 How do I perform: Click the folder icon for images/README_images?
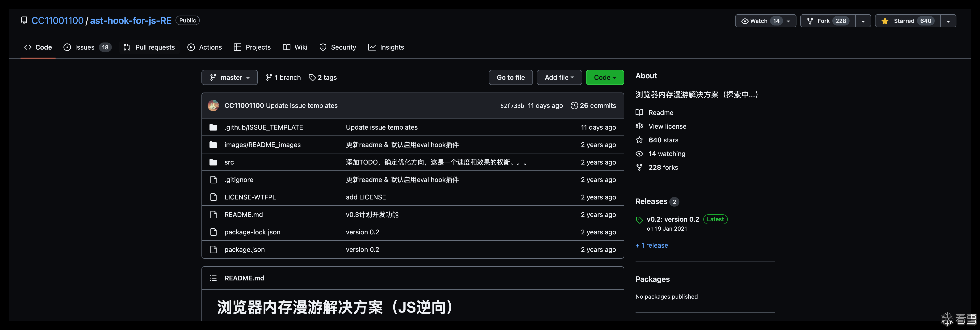214,145
